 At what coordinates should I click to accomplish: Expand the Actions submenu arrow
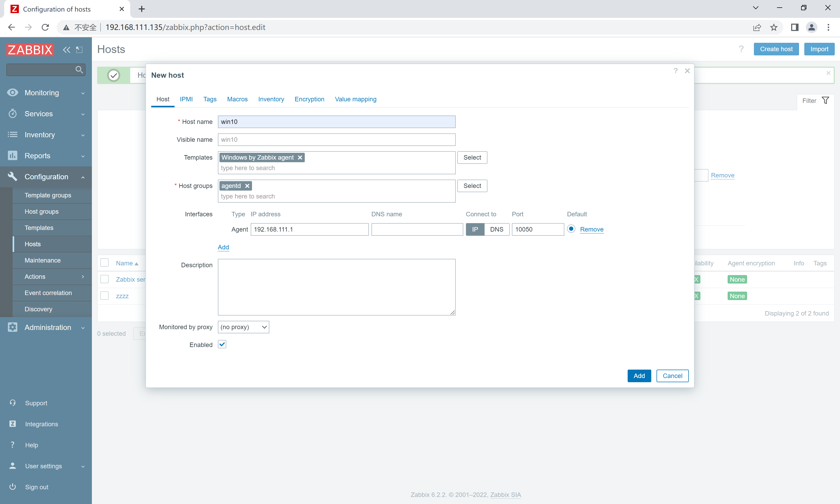83,276
